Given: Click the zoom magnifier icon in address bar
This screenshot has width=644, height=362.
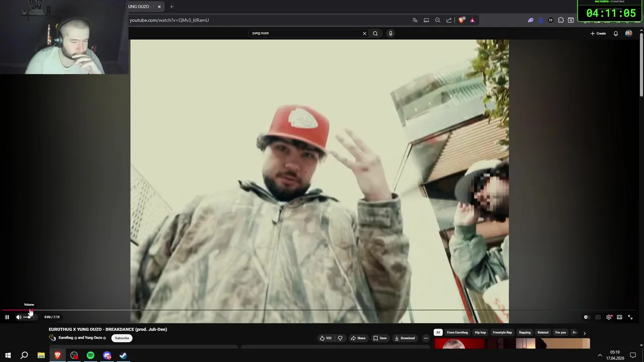Looking at the screenshot, I should [x=437, y=20].
